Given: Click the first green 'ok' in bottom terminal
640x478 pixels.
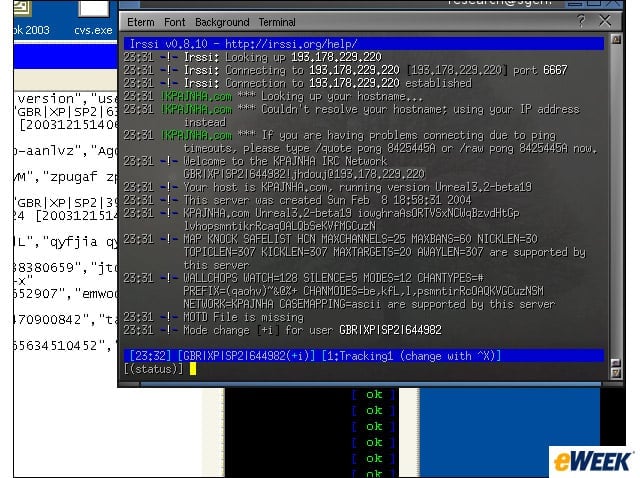Looking at the screenshot, I should tap(374, 395).
